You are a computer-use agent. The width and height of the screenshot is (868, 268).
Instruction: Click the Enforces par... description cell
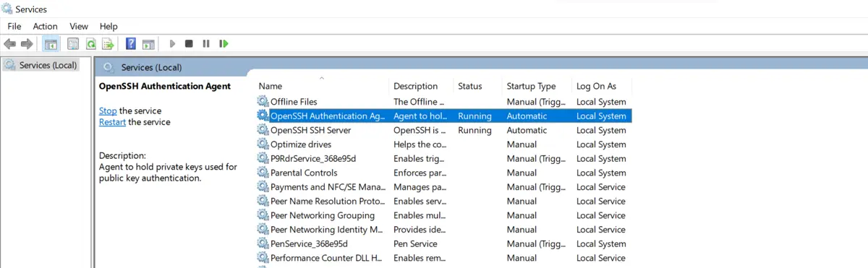point(419,173)
